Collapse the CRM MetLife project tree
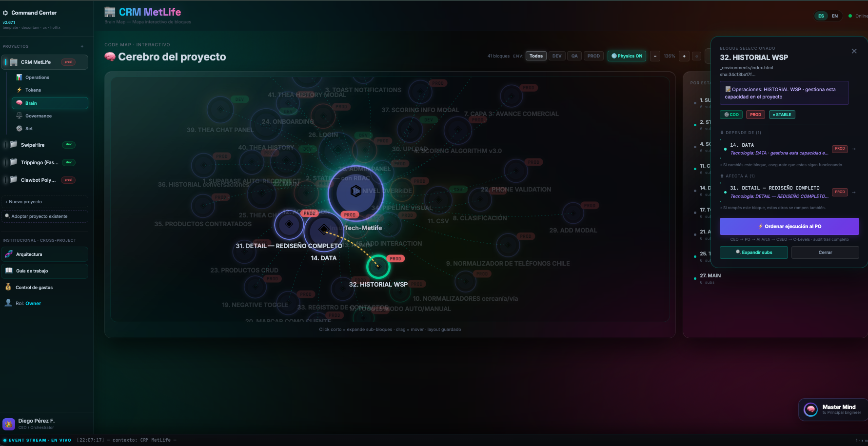 coord(5,62)
